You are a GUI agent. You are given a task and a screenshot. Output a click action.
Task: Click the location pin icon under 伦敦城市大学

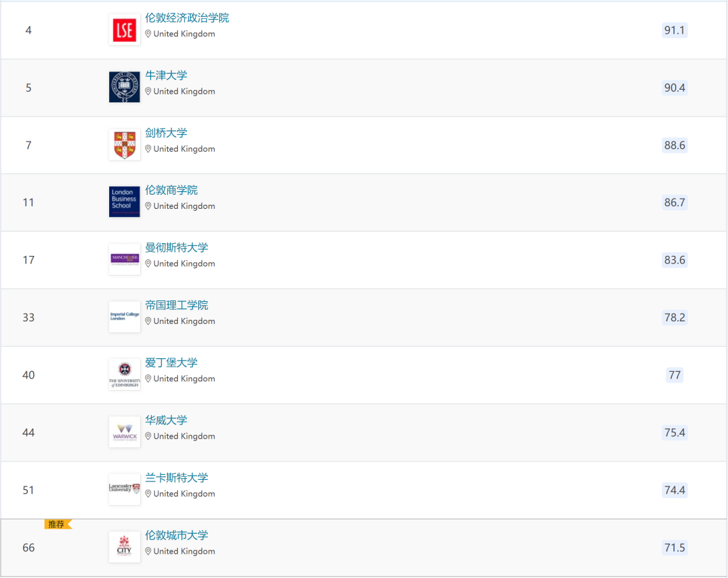click(x=148, y=551)
